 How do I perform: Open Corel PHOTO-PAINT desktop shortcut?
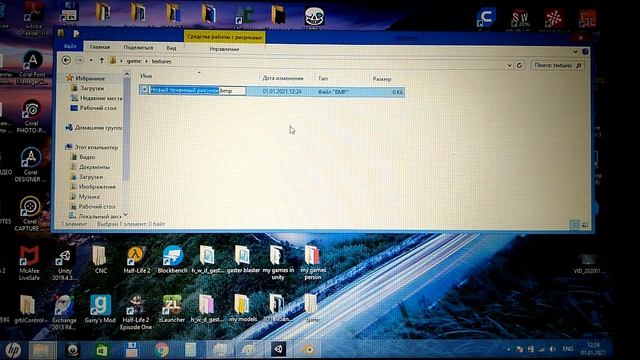click(x=31, y=116)
